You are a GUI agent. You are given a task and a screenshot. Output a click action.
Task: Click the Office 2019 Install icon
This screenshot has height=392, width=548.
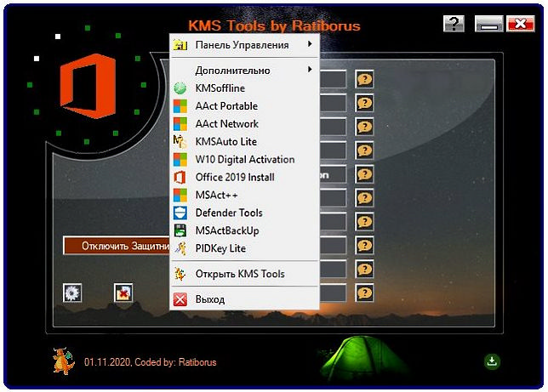180,178
